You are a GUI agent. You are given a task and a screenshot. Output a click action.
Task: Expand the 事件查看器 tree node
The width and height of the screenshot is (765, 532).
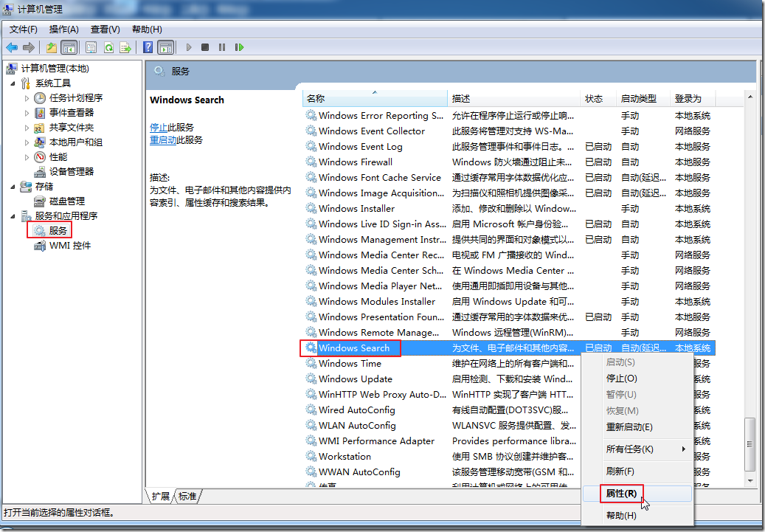27,113
